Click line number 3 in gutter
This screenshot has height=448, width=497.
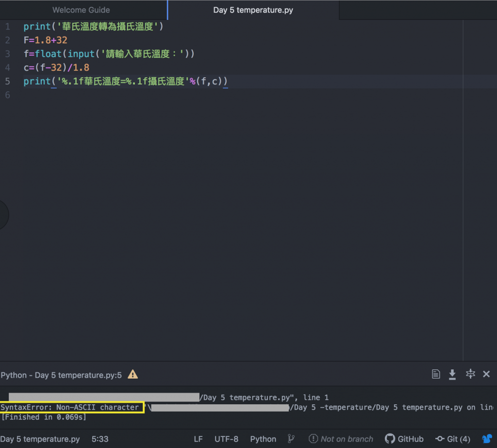8,54
